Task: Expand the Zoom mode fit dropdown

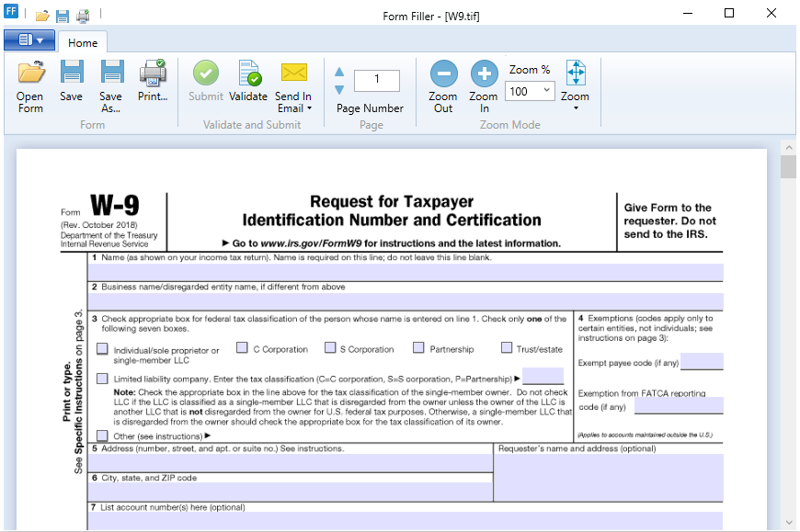Action: (576, 108)
